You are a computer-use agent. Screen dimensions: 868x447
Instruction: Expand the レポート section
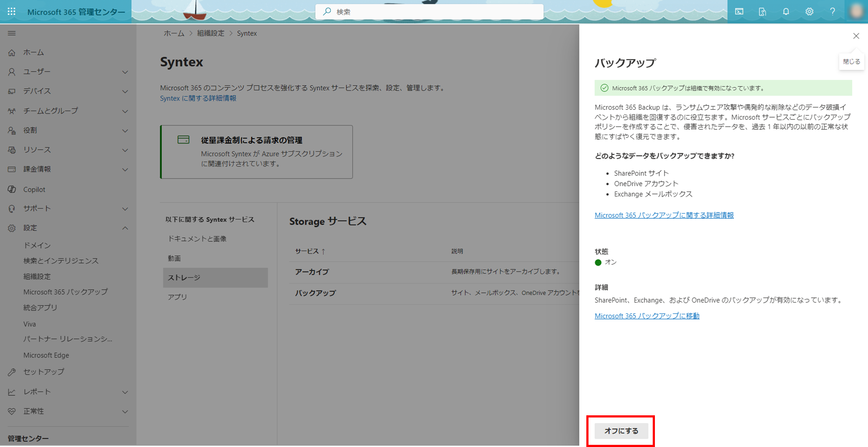coord(125,392)
